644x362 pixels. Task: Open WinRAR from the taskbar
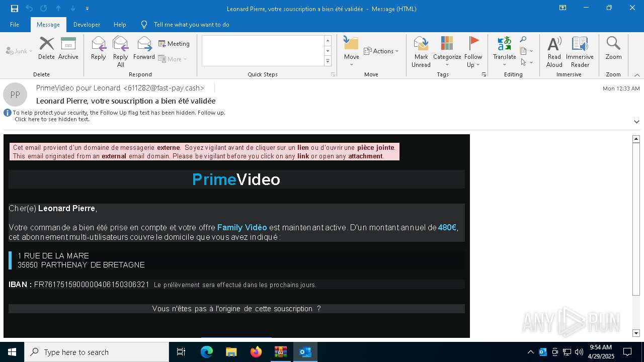[281, 352]
